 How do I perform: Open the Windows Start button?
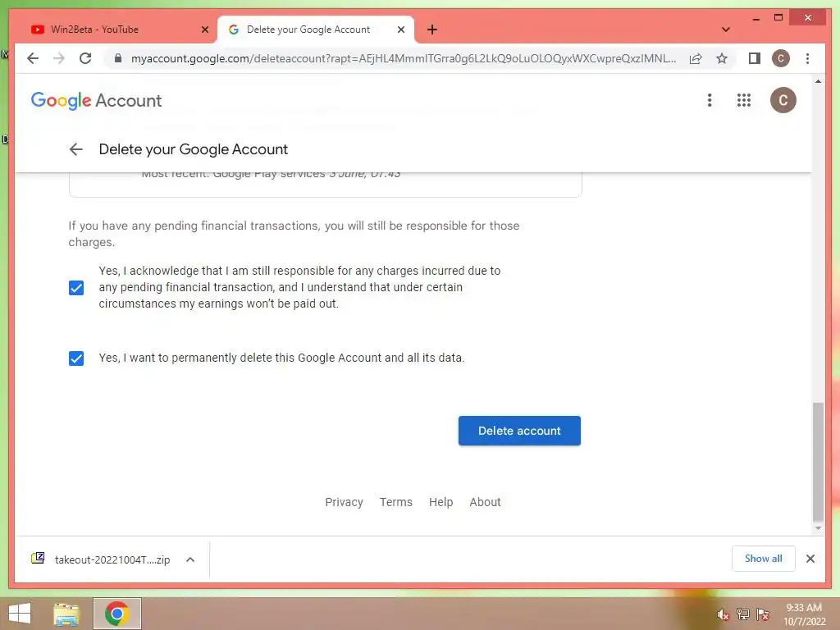point(20,614)
